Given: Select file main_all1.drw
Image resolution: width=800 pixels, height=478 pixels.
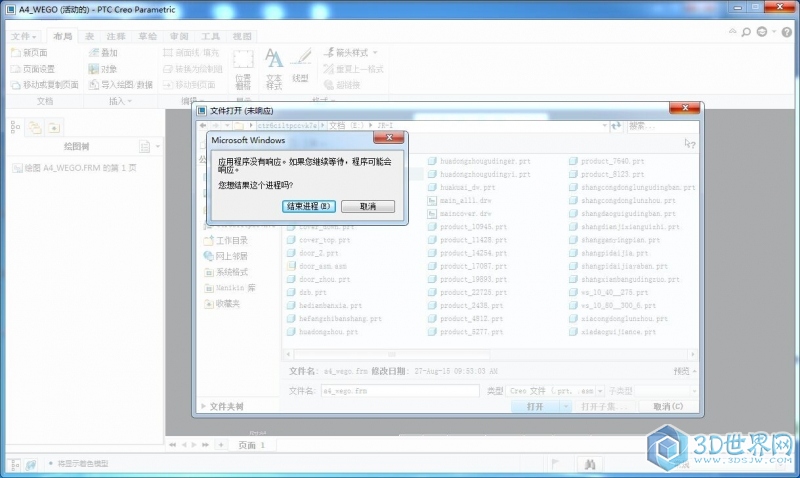Looking at the screenshot, I should click(459, 200).
